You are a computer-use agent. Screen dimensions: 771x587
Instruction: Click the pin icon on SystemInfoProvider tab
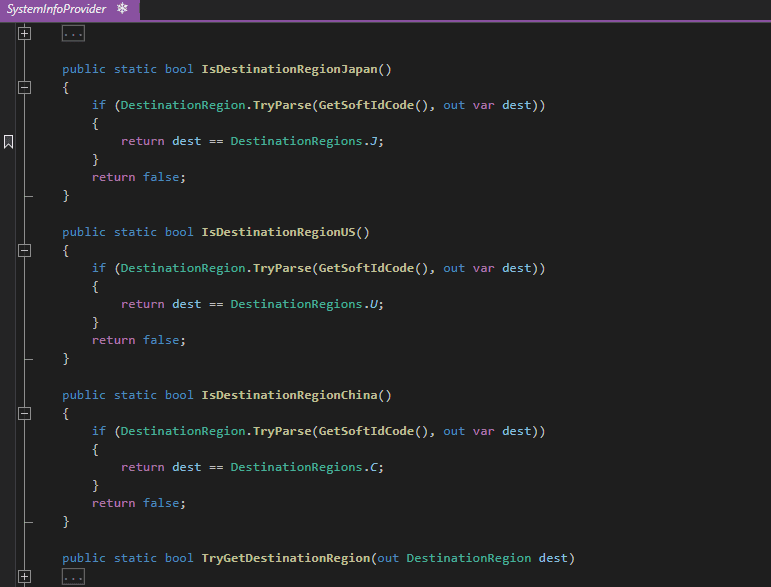pyautogui.click(x=122, y=8)
